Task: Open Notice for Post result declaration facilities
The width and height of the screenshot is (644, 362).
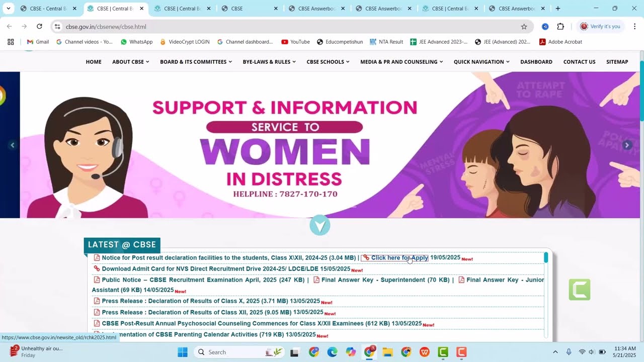Action: click(x=229, y=258)
